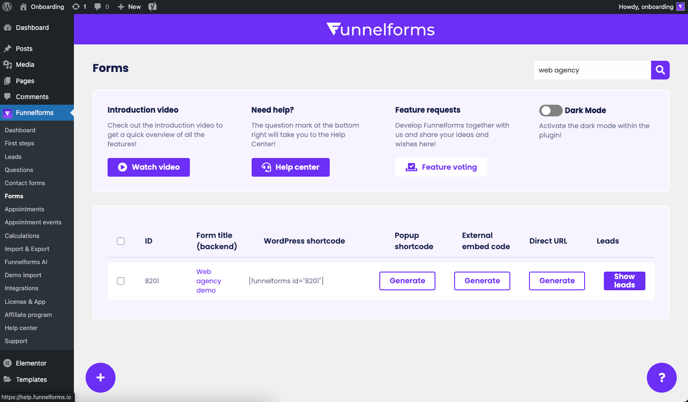The image size is (688, 402).
Task: Check the checkbox for form 8201
Action: click(121, 281)
